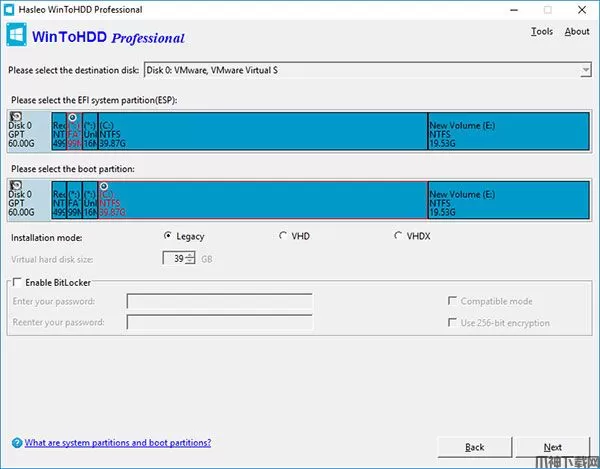Select the FAT partition radio icon in ESP row
The image size is (600, 469).
tap(72, 117)
